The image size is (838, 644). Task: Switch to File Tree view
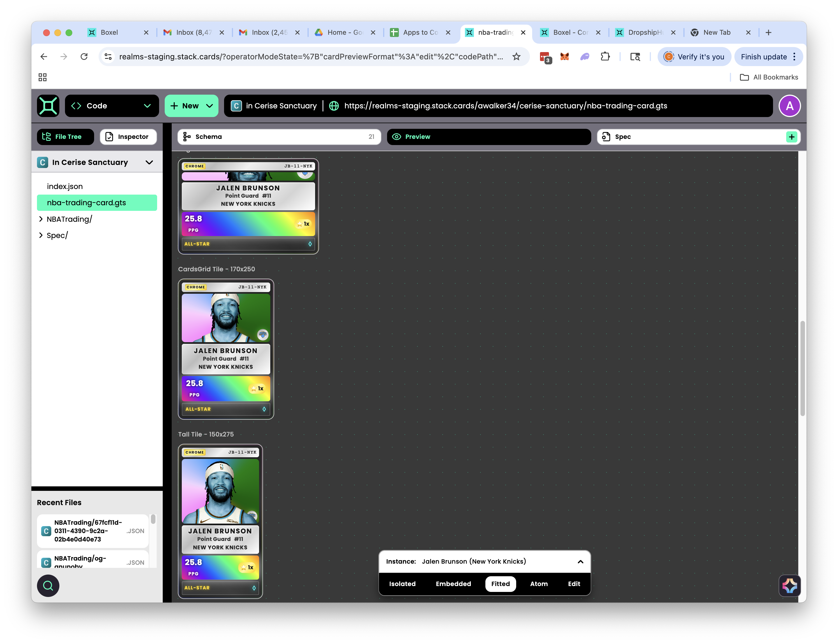pos(65,137)
